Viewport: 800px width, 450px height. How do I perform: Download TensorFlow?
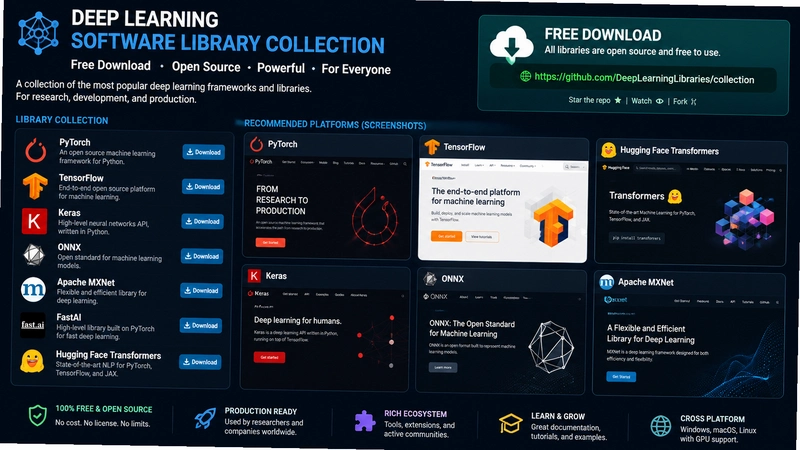click(x=203, y=187)
